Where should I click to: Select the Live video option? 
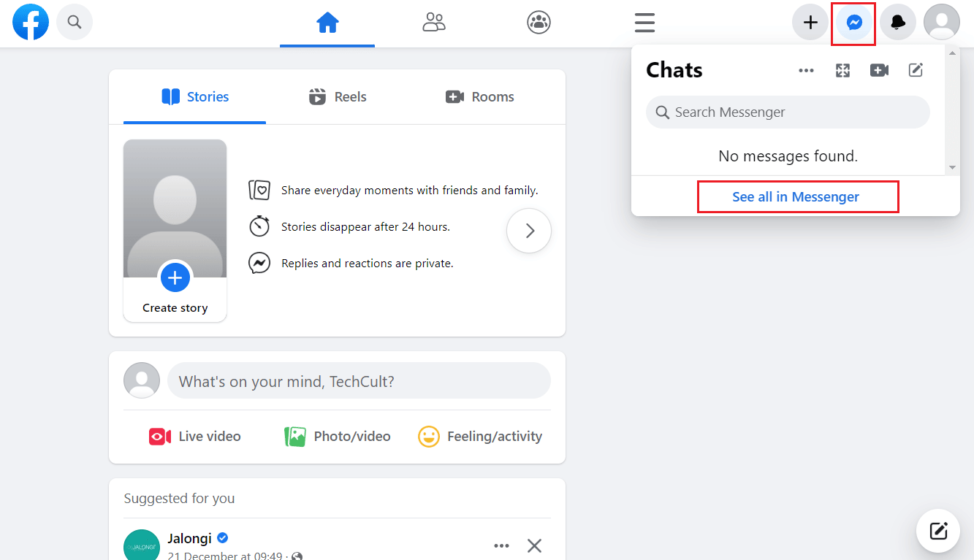click(x=194, y=436)
